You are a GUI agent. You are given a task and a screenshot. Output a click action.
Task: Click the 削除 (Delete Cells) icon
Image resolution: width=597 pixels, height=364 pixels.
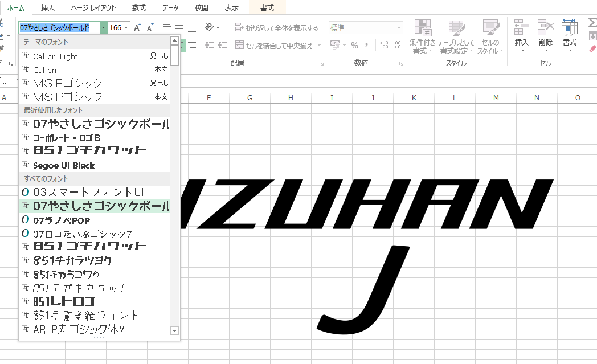545,34
